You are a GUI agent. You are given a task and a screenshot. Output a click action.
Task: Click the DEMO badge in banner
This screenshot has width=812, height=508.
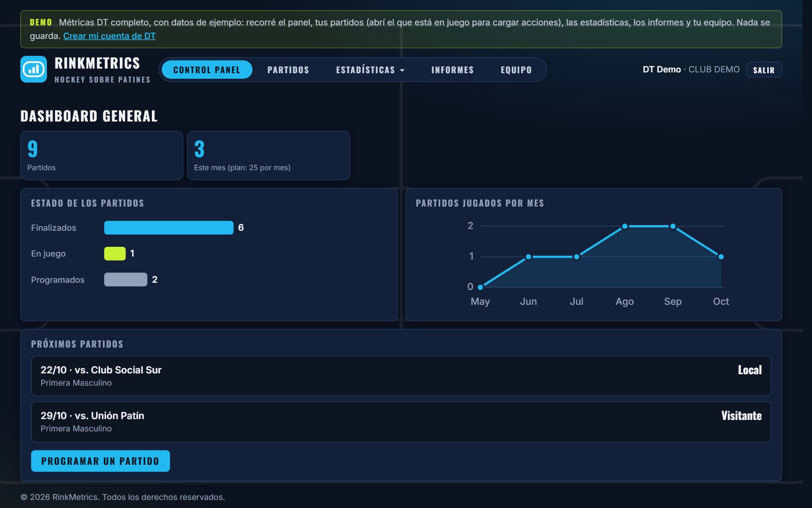click(x=41, y=22)
